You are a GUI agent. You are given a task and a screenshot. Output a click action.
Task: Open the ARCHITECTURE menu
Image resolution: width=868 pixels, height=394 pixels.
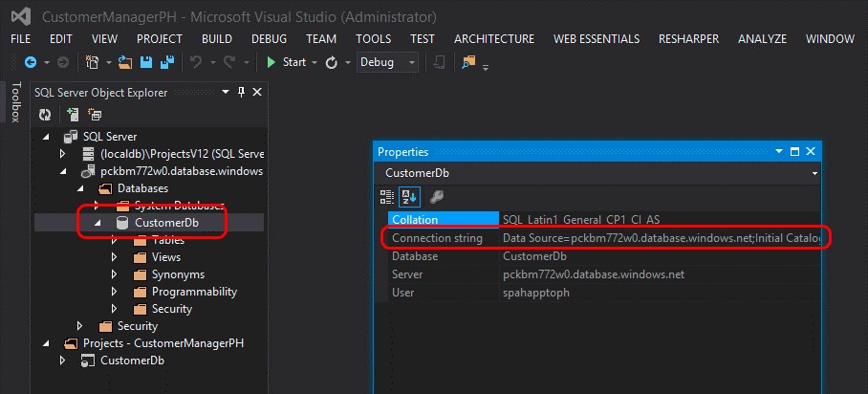point(494,39)
